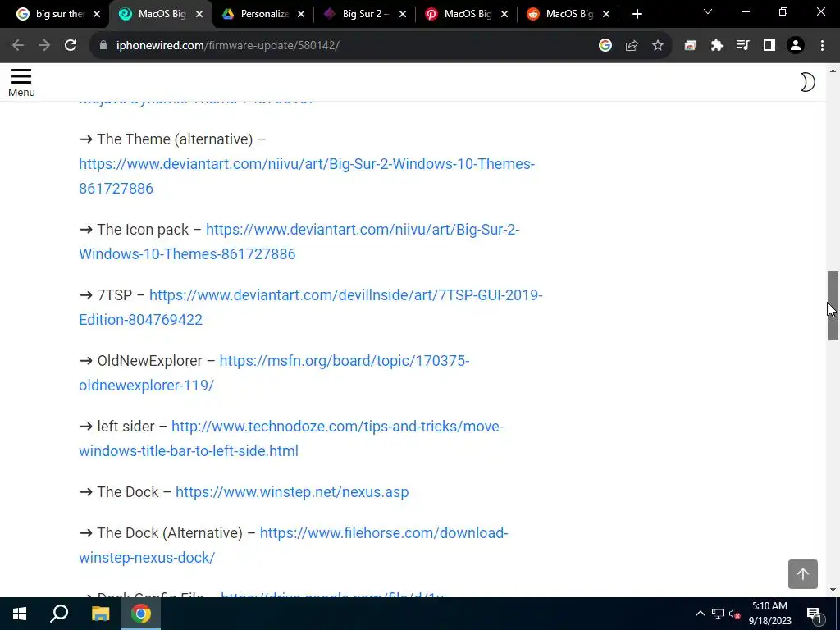Open the Extensions puzzle icon
The width and height of the screenshot is (840, 630).
click(717, 46)
